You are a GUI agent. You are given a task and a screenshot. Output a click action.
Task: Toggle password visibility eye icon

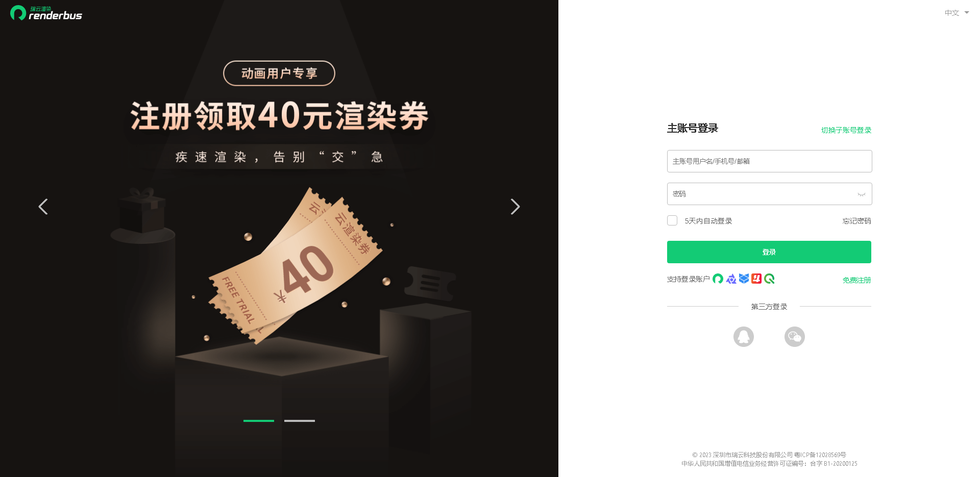coord(862,194)
